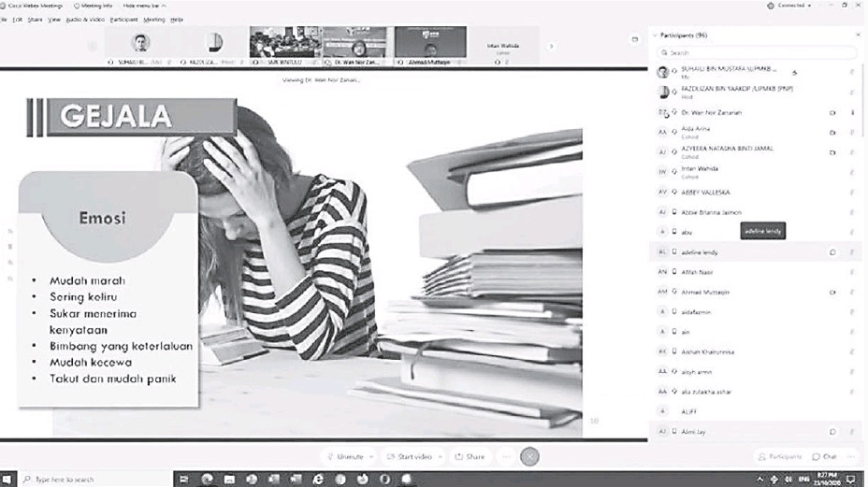Viewport: 868px width, 487px height.
Task: Open Internet Explorer from the taskbar
Action: 318,480
